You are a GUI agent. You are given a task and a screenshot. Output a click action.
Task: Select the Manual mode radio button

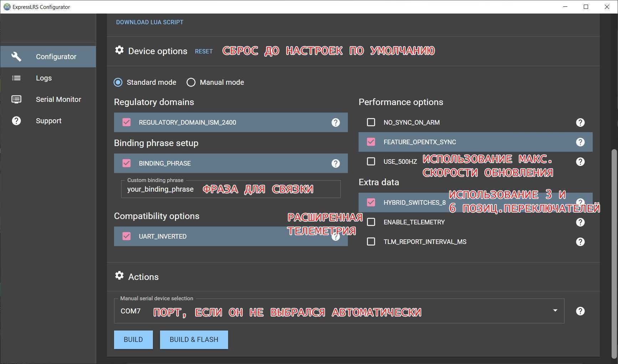pos(191,83)
